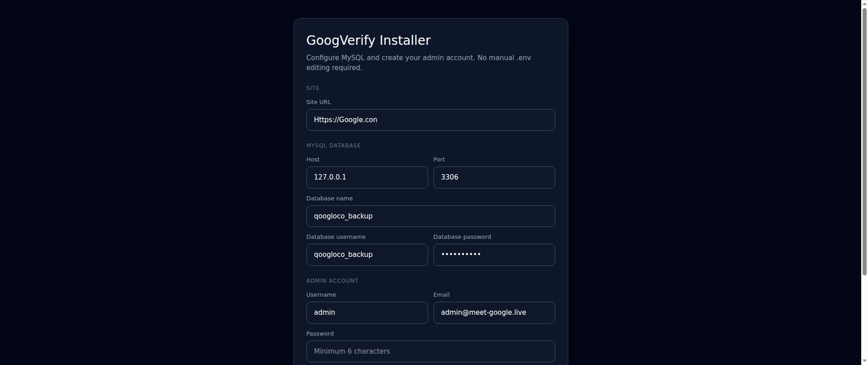
Task: Click the GoogVerify Installer heading
Action: [368, 40]
